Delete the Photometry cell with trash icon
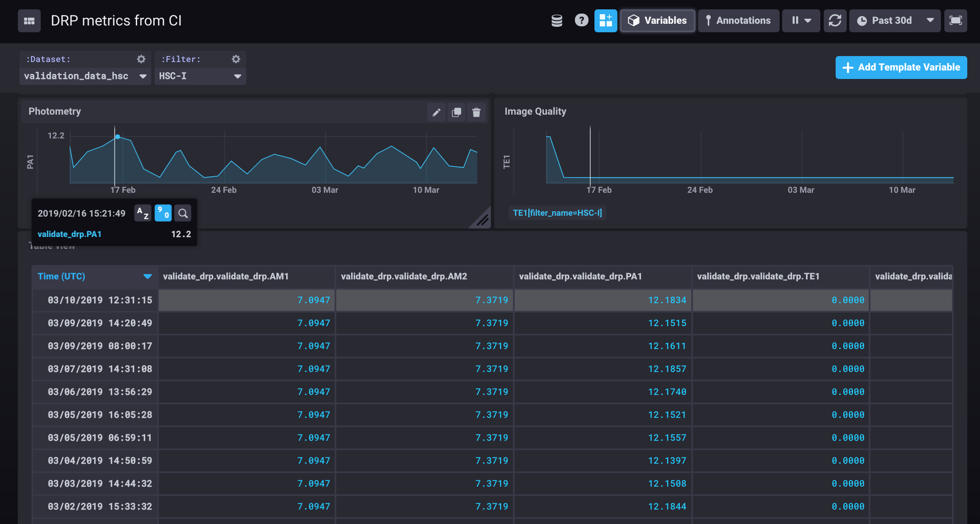 pos(476,112)
